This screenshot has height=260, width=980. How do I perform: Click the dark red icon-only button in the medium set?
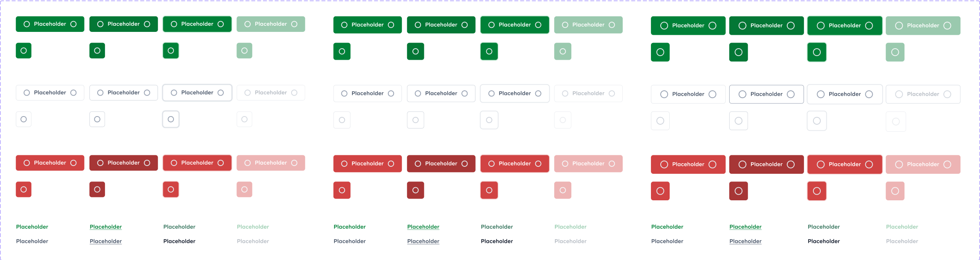415,190
